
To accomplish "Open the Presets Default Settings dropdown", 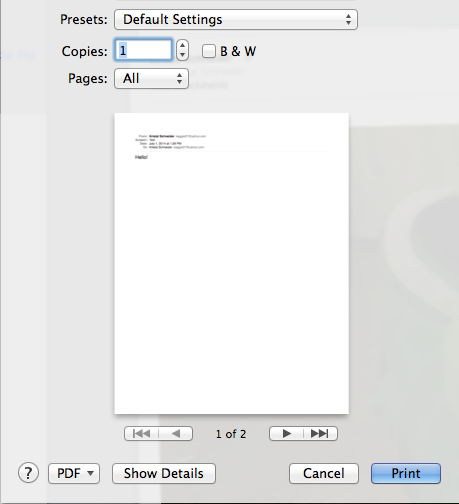I will pos(236,20).
